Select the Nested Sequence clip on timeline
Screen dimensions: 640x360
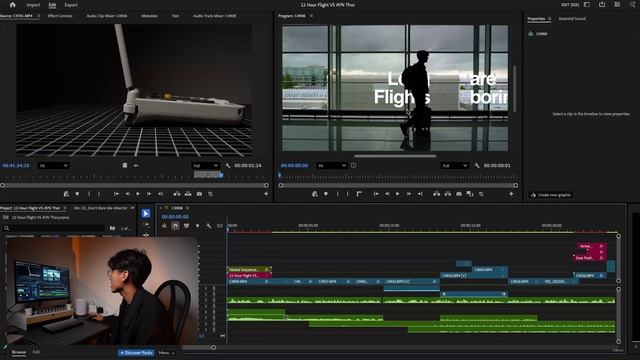(249, 270)
